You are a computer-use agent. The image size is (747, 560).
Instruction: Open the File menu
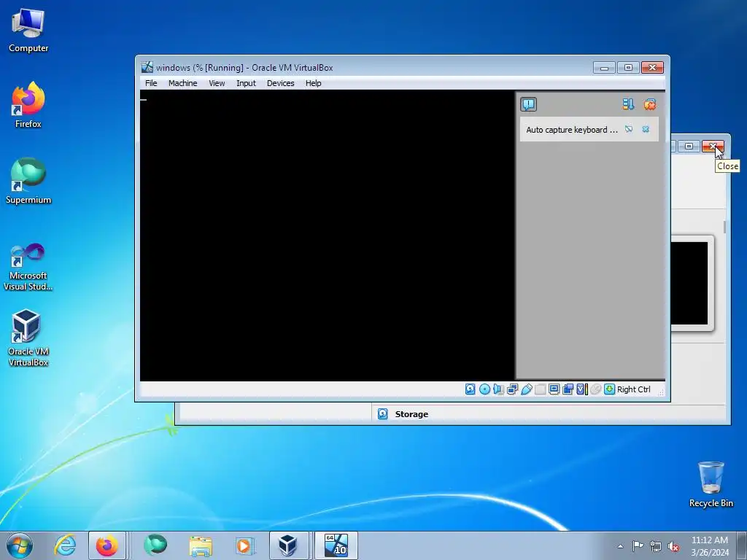pos(151,83)
